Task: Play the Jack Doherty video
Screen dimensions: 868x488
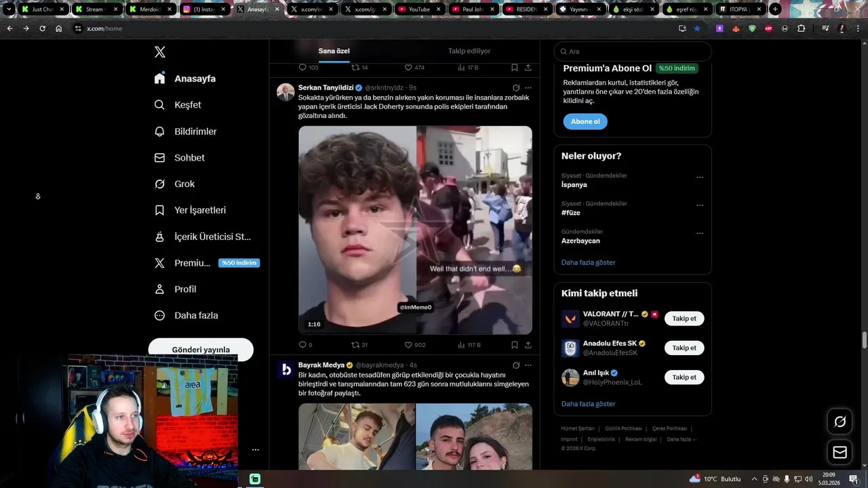Action: point(415,230)
